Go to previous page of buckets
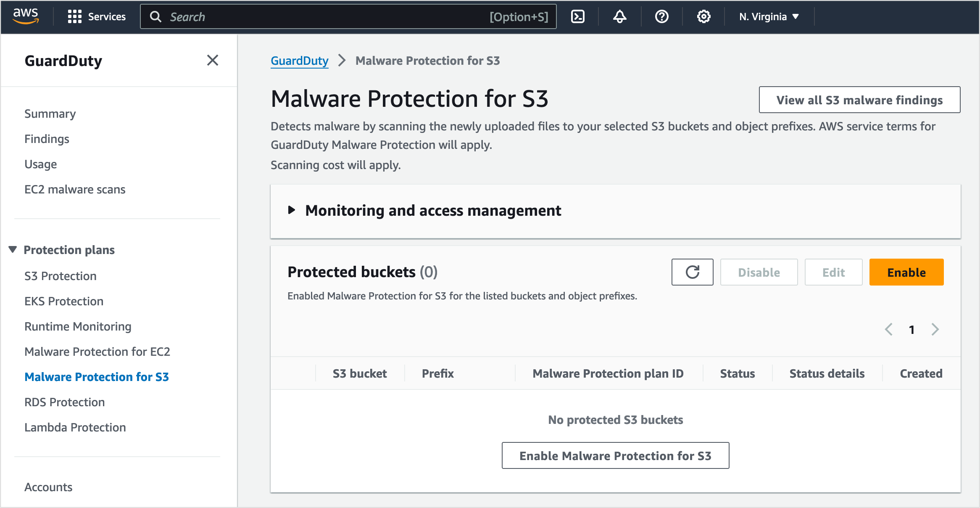 pos(889,329)
